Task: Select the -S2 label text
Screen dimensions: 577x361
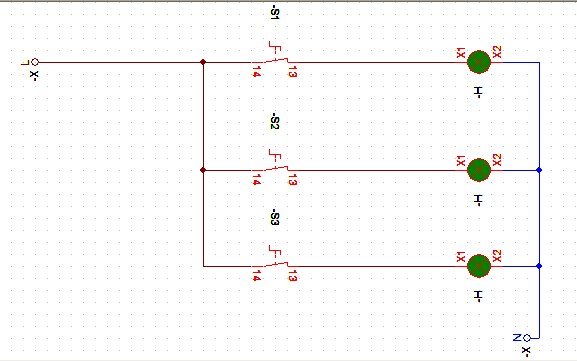Action: point(275,121)
